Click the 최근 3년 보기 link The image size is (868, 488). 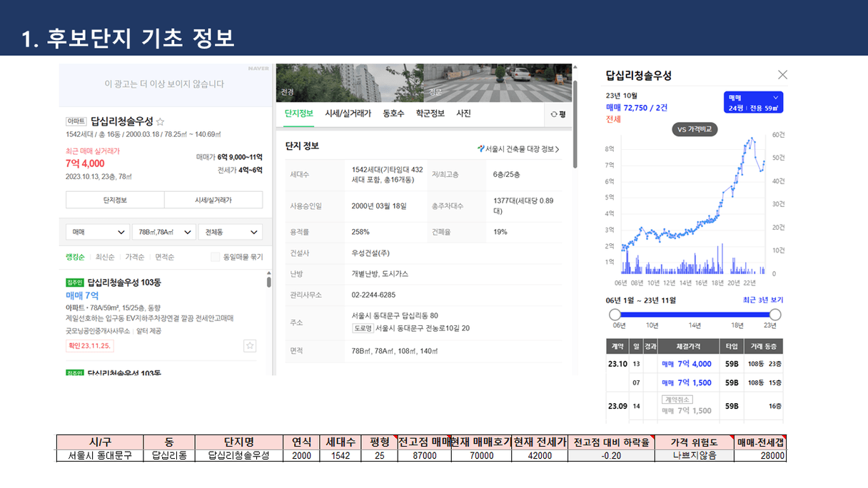(763, 300)
